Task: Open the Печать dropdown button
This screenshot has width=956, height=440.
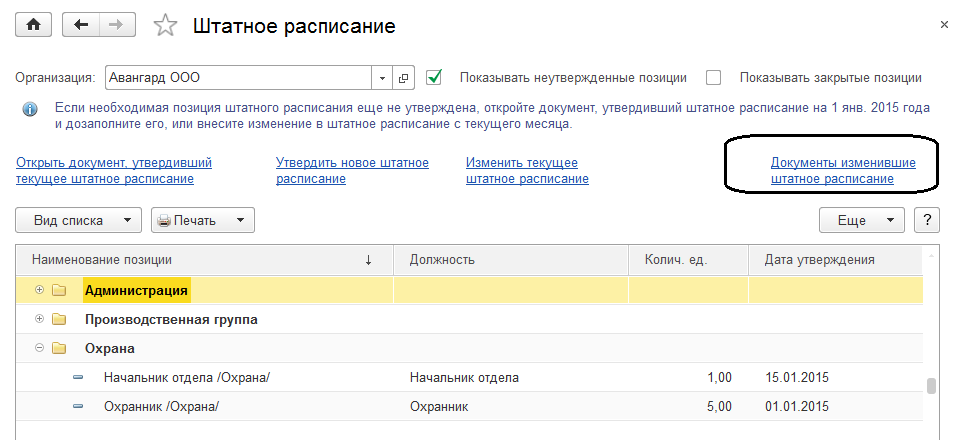Action: click(202, 220)
